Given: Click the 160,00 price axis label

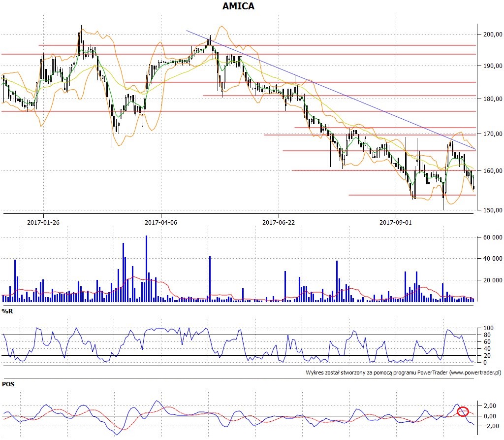Looking at the screenshot, I should pyautogui.click(x=492, y=171).
